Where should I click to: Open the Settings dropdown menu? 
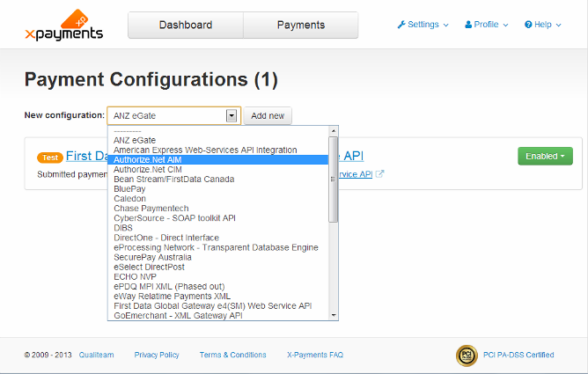click(x=423, y=25)
